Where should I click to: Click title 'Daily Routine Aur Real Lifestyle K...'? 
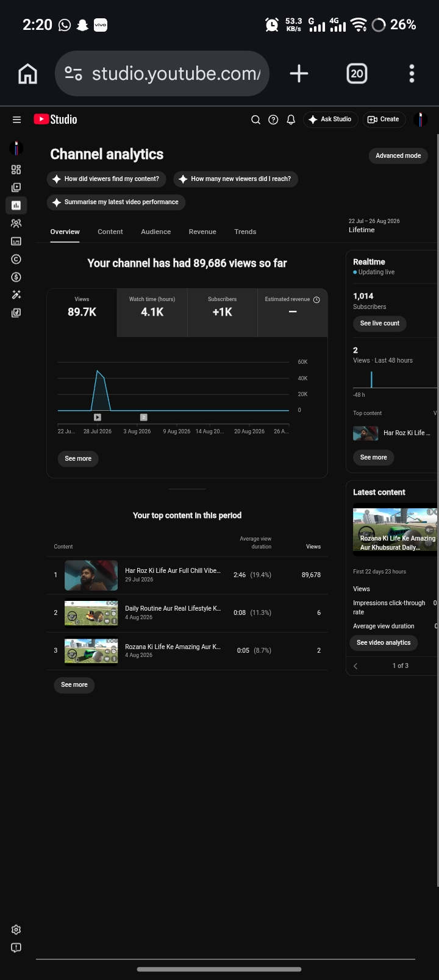pos(173,609)
